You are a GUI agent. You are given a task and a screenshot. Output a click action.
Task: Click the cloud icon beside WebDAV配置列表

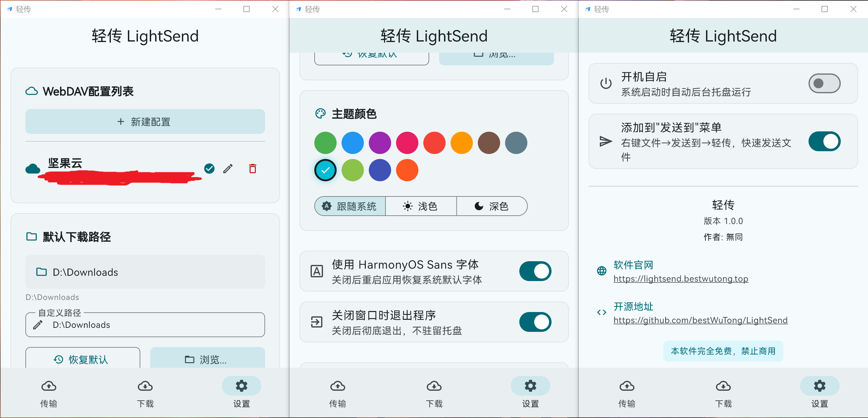point(32,91)
